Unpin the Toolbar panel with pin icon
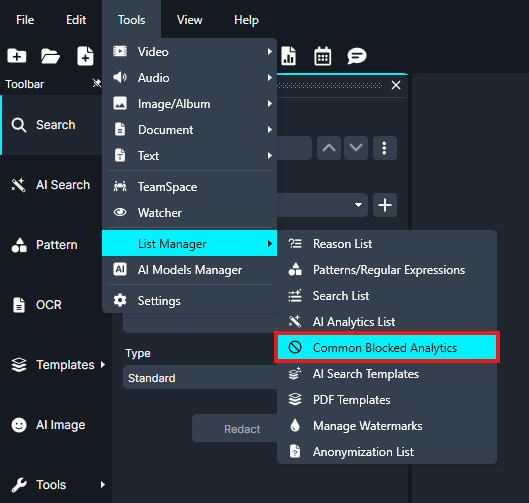Viewport: 529px width, 503px height. [97, 83]
